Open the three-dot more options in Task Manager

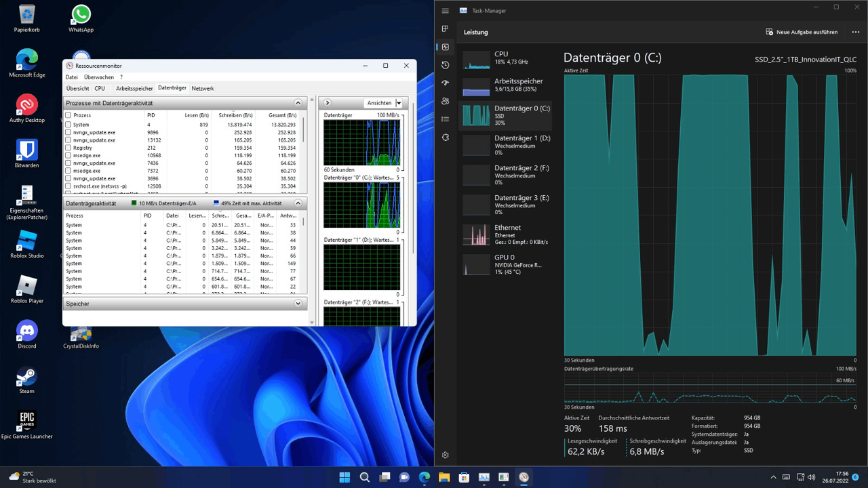855,32
